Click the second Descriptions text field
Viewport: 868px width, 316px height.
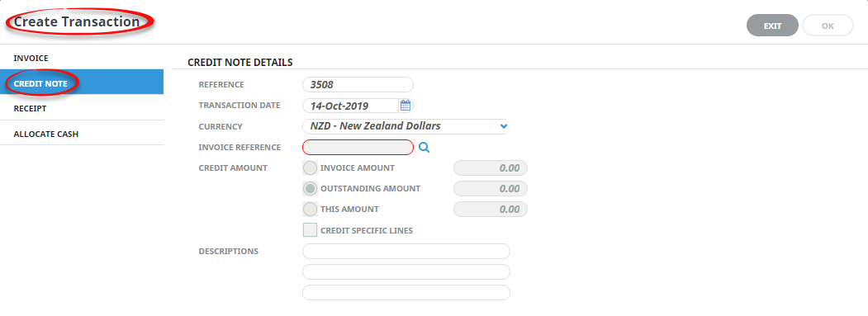pos(406,271)
